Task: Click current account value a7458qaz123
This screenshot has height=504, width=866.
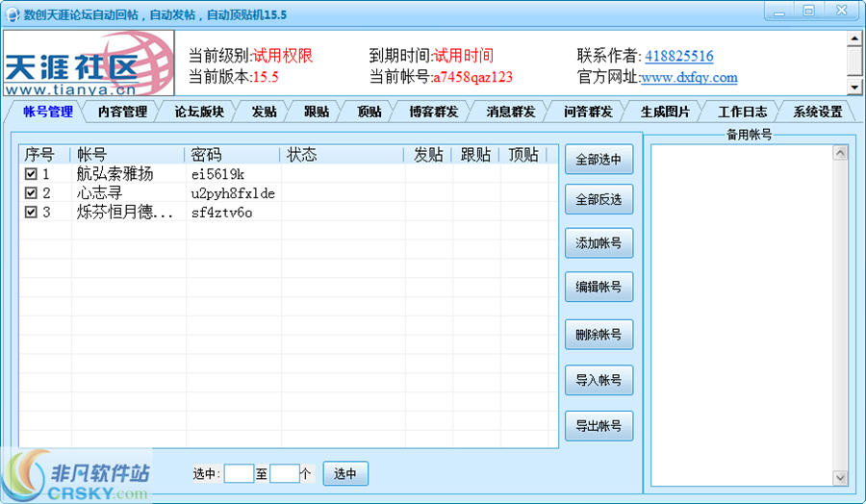Action: [x=472, y=77]
